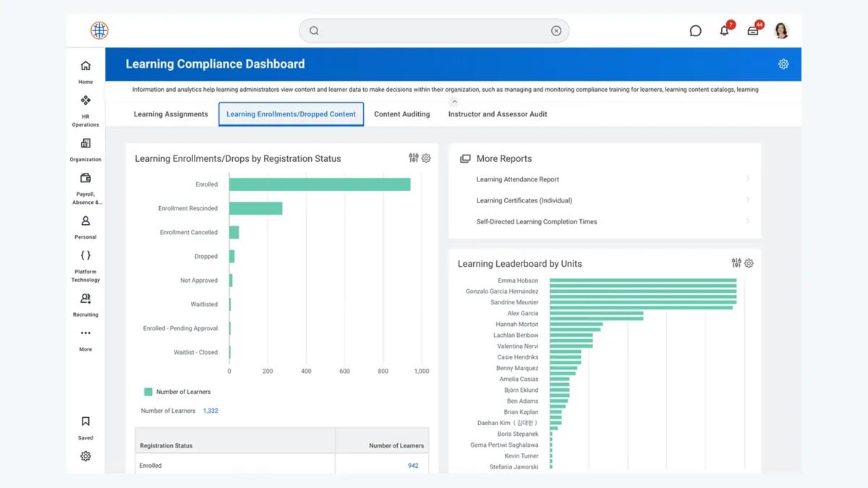Open Saved bookmarks in the sidebar
The width and height of the screenshot is (868, 488).
point(85,427)
